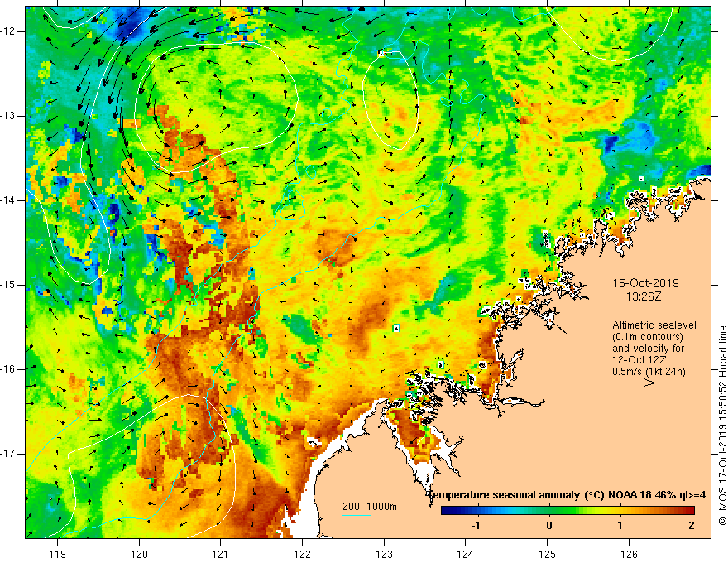Click the '(0.1m contours)' text line
The height and width of the screenshot is (563, 728).
click(x=648, y=337)
